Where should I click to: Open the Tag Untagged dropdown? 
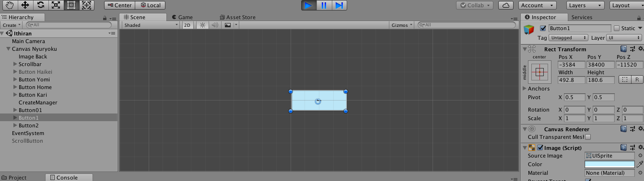[x=568, y=37]
